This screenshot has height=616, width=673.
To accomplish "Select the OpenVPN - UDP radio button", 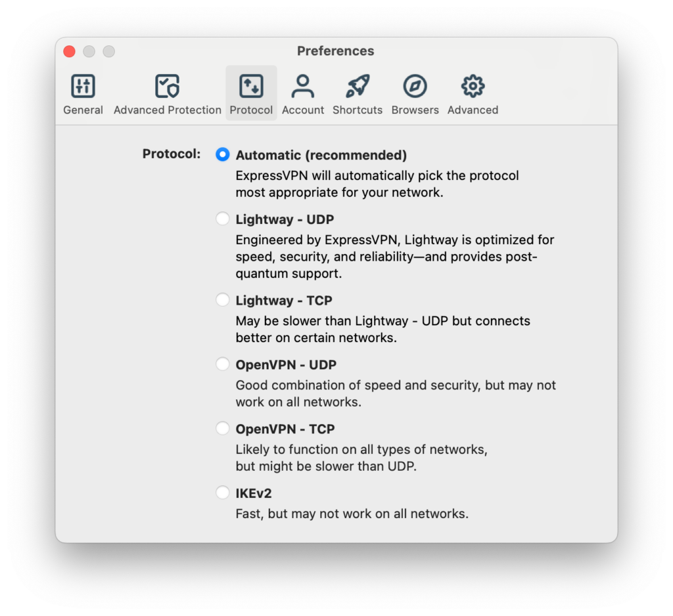I will click(222, 364).
